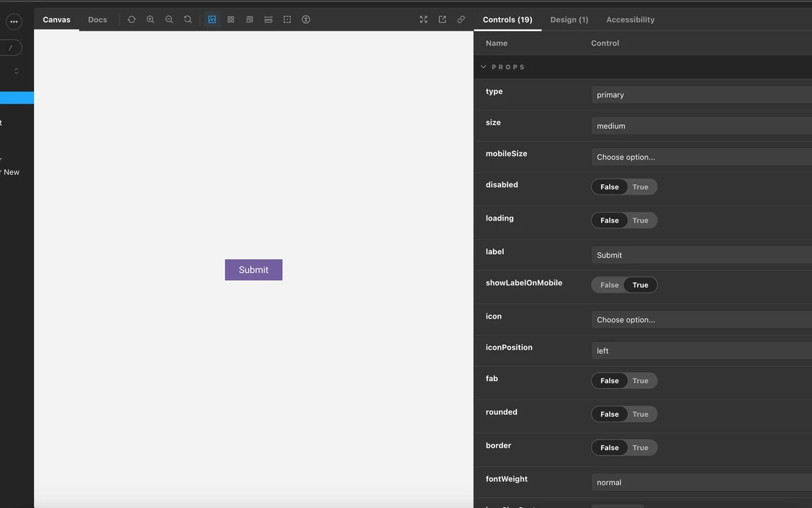Open the Controls (19) tab
This screenshot has width=812, height=508.
507,20
